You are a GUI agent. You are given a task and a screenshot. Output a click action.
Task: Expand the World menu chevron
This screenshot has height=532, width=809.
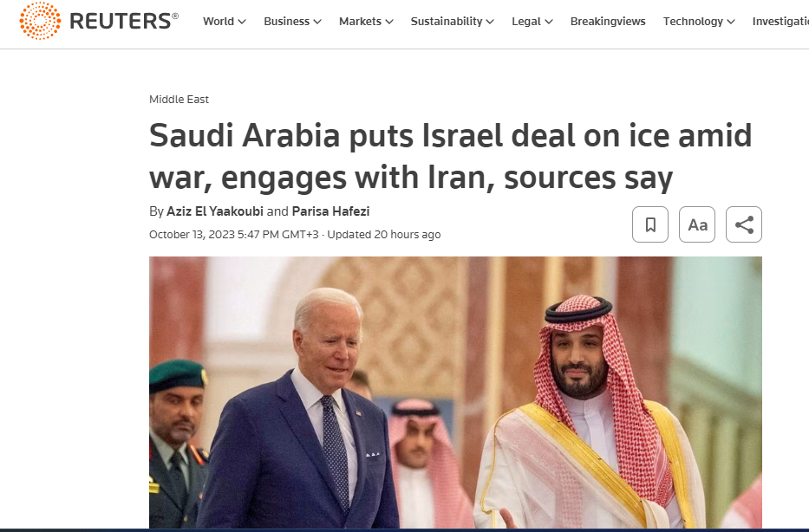pos(241,22)
